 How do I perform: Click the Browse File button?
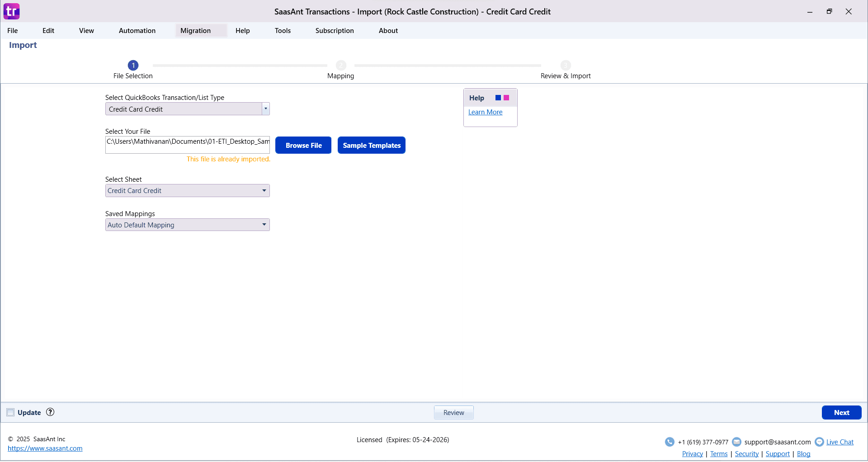(x=303, y=145)
